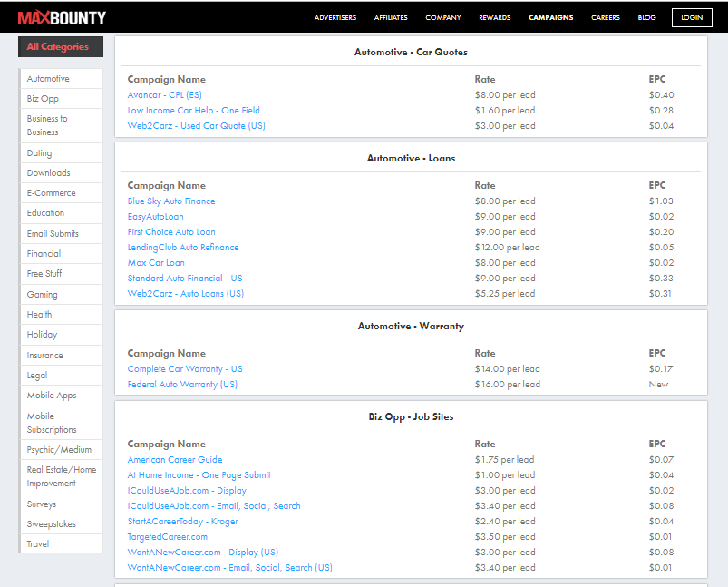
Task: Select Business to Business category
Action: [x=62, y=125]
